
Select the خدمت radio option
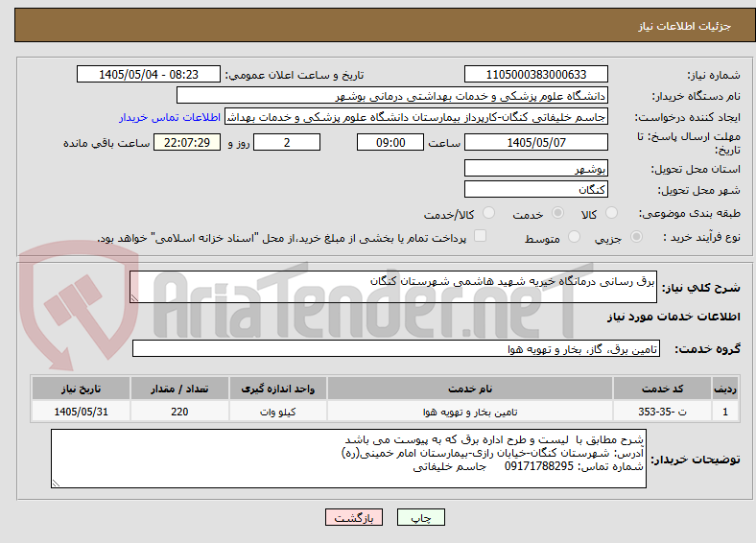click(x=557, y=213)
